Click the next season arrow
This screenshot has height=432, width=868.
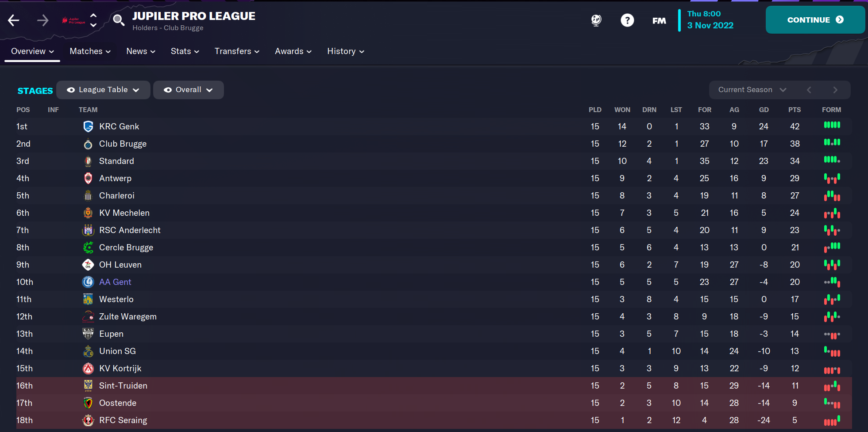[x=836, y=90]
